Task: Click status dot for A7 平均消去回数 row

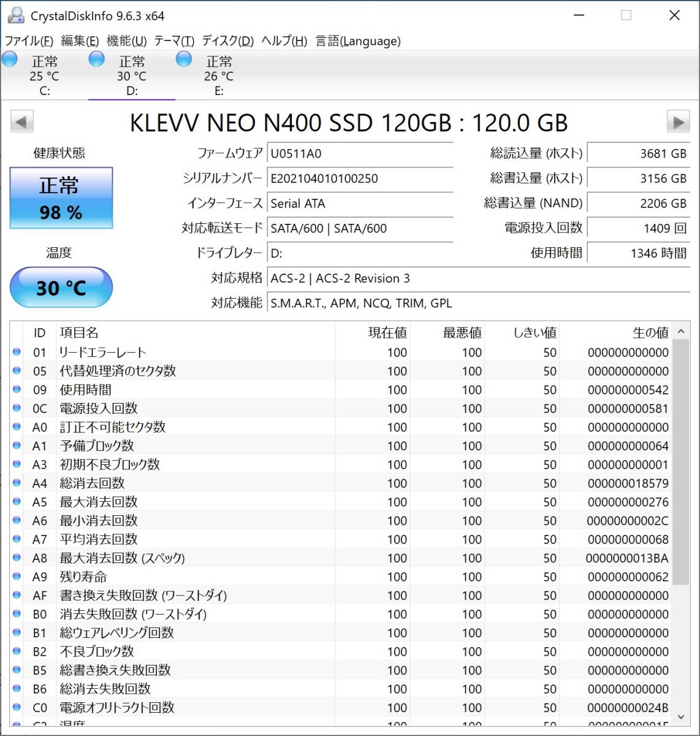Action: tap(17, 539)
